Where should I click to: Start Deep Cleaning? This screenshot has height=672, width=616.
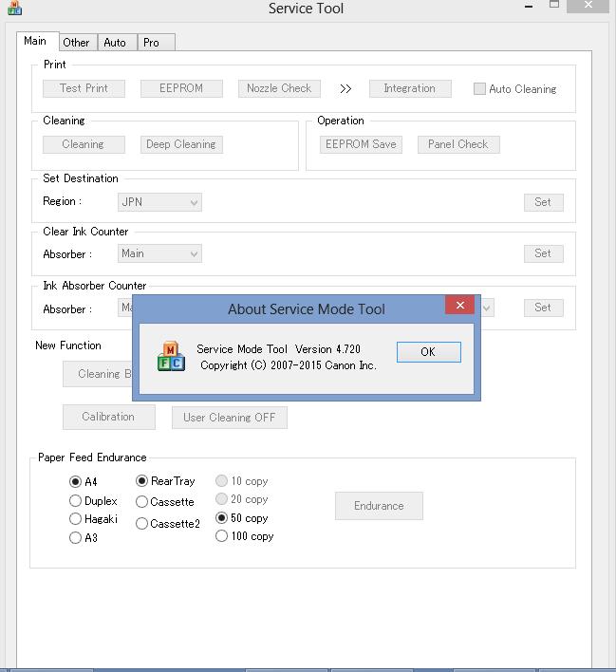[181, 144]
